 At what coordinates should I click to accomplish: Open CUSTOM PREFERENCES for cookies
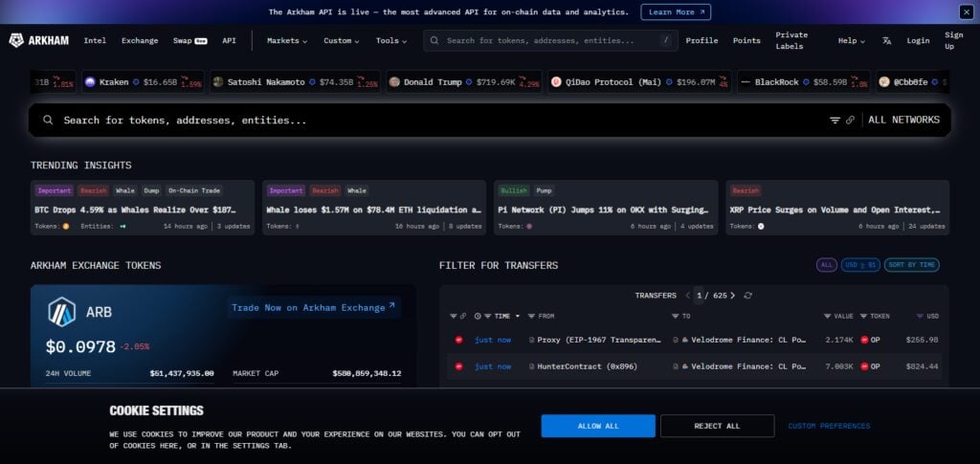pyautogui.click(x=829, y=426)
